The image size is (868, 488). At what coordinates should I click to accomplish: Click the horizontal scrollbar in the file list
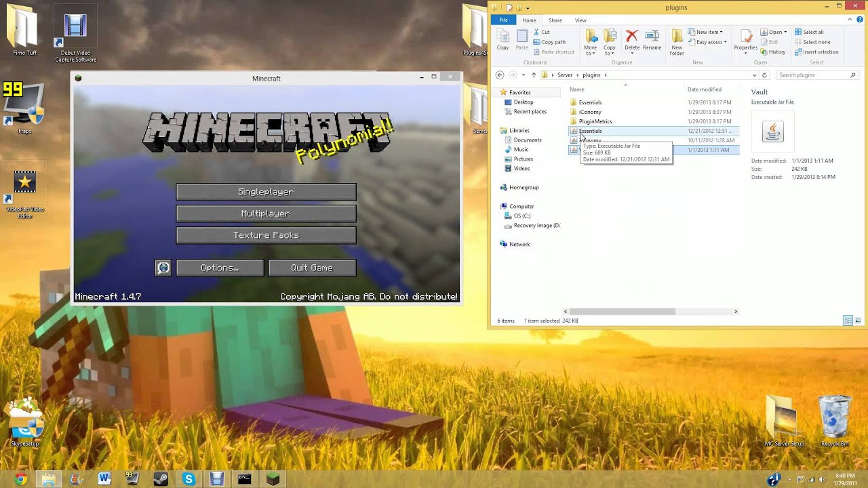623,311
